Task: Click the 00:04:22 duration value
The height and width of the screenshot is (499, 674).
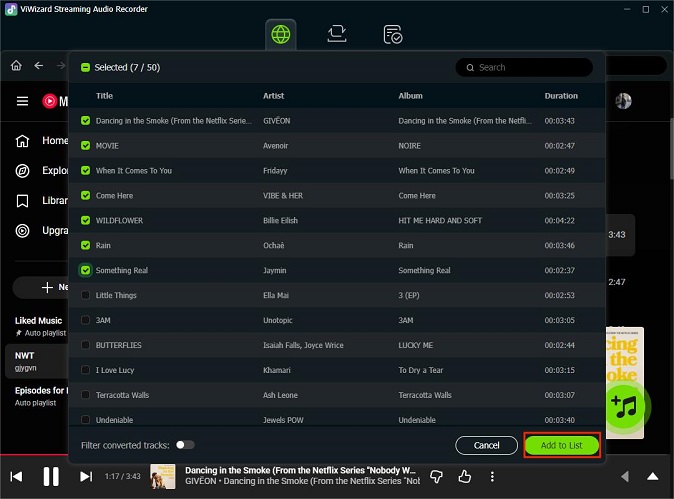Action: pos(560,220)
